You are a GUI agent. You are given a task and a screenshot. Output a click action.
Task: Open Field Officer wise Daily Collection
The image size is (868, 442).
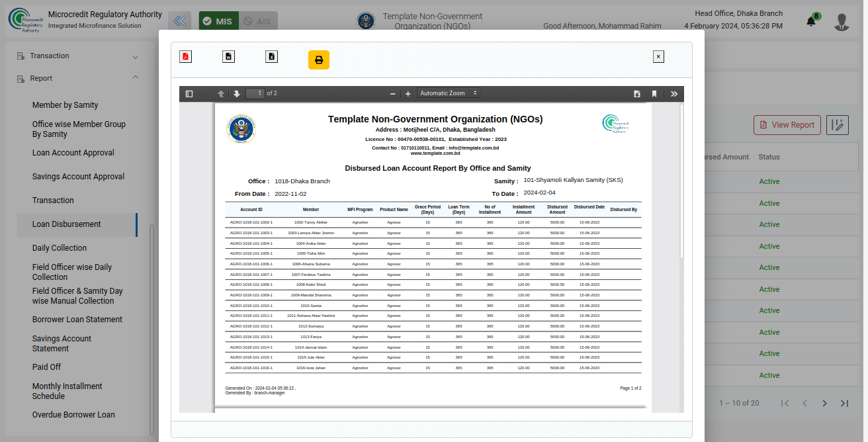[x=72, y=272]
